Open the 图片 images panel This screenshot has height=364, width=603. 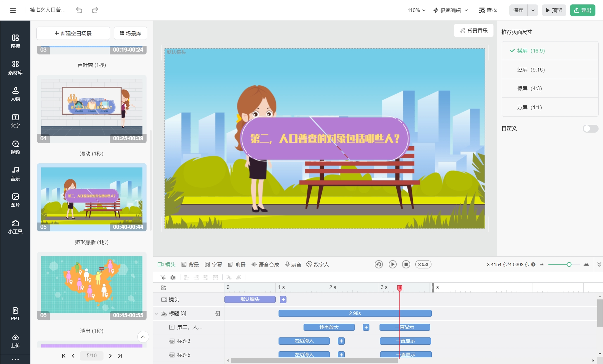pyautogui.click(x=15, y=200)
